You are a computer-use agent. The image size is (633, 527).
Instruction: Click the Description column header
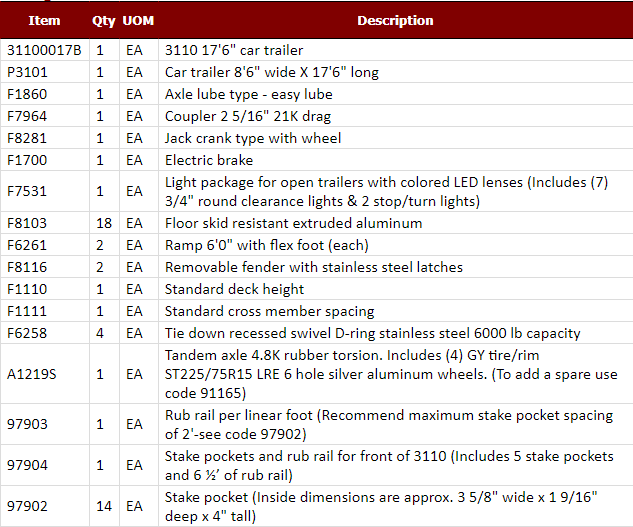(x=395, y=20)
